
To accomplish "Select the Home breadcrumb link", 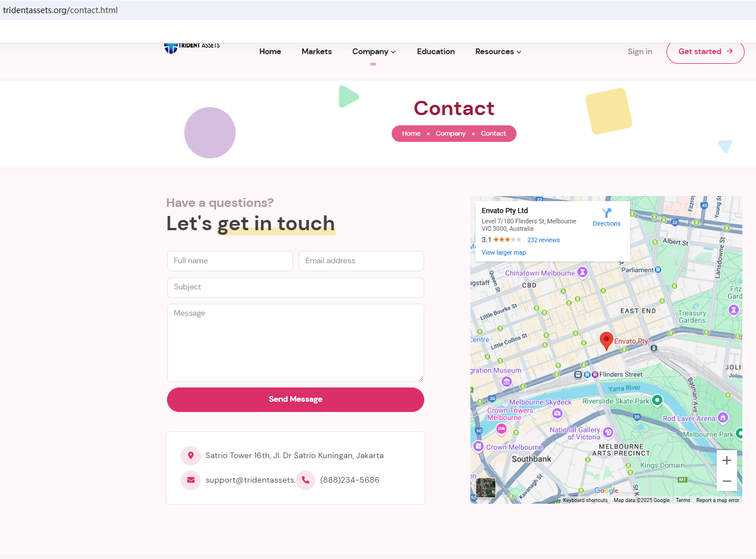I will [x=411, y=134].
